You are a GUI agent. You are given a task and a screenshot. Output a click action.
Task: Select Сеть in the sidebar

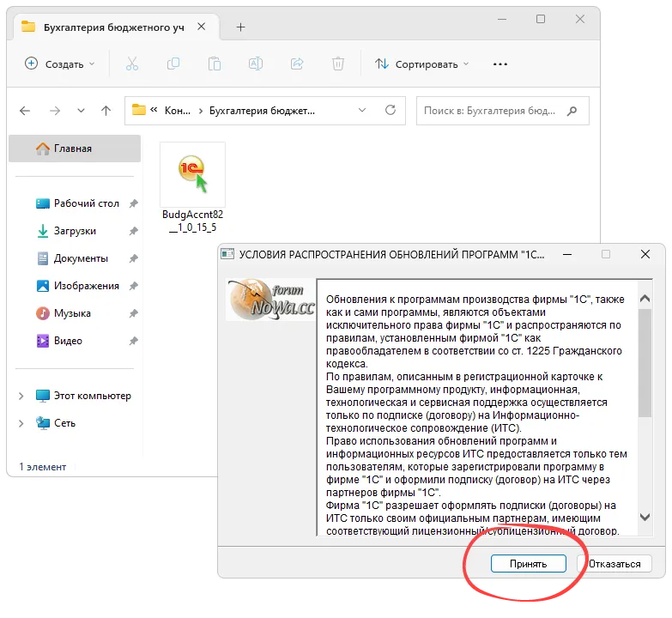point(64,422)
